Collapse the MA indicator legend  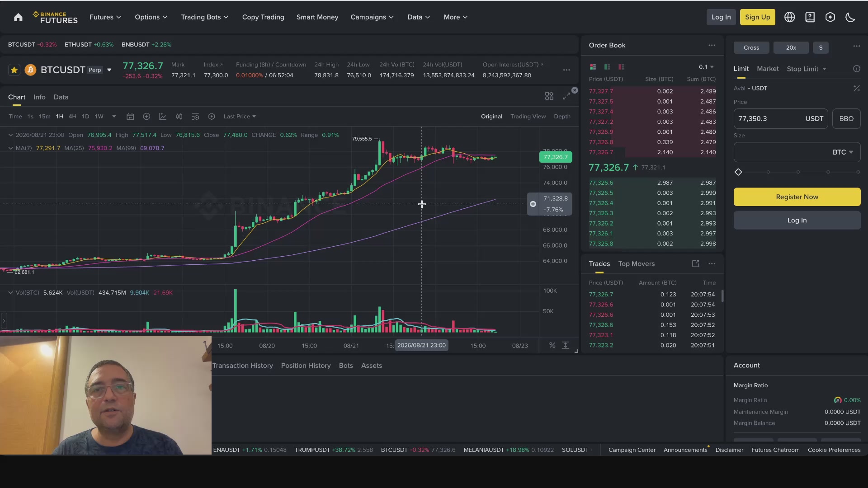[x=10, y=148]
